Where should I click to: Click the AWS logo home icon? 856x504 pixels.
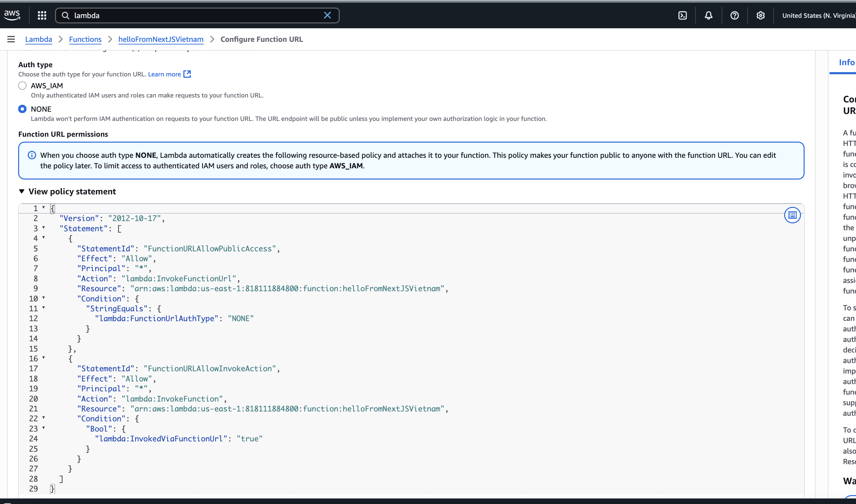point(12,15)
